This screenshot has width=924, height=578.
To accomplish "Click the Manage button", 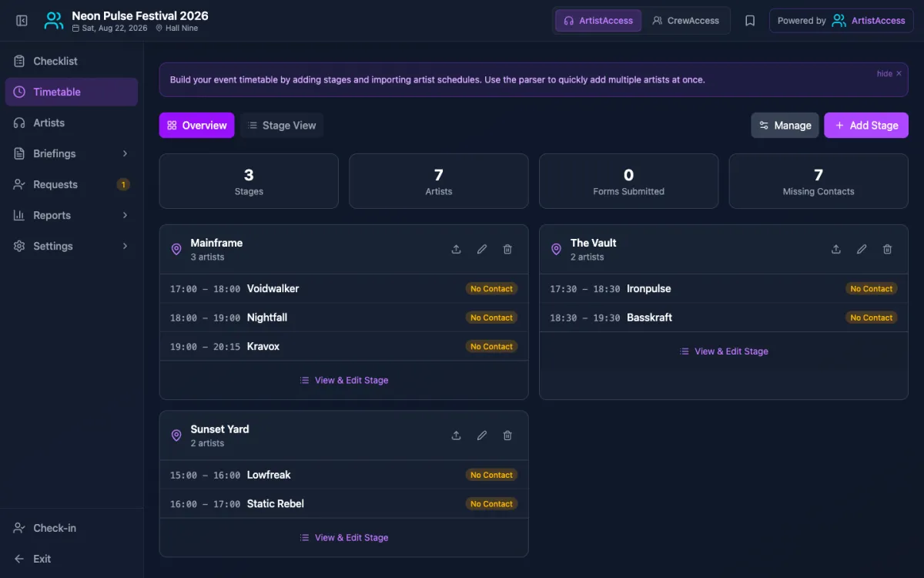I will coord(785,126).
